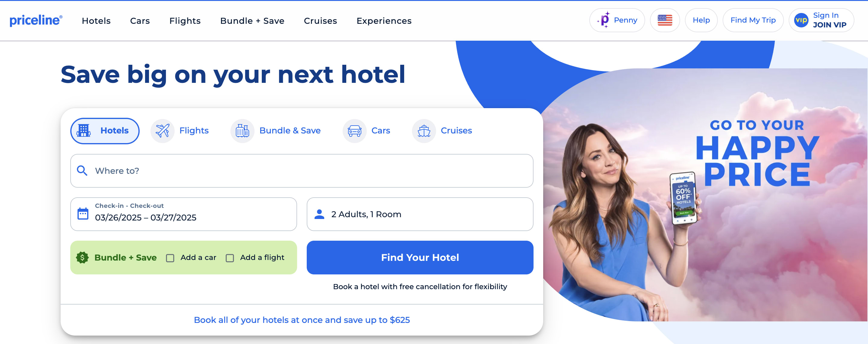Click the Find Your Hotel button
The height and width of the screenshot is (344, 868).
420,258
